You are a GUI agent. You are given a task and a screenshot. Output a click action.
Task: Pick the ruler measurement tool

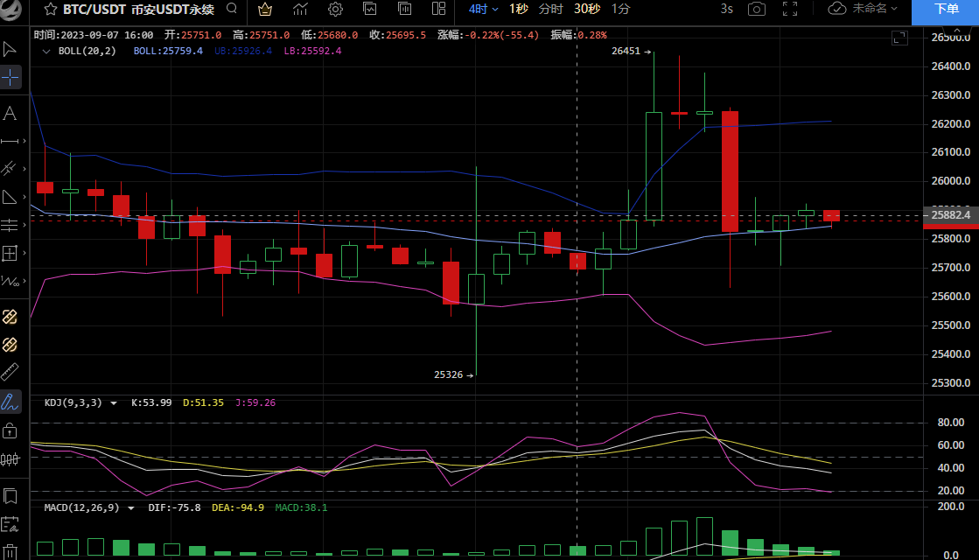10,371
